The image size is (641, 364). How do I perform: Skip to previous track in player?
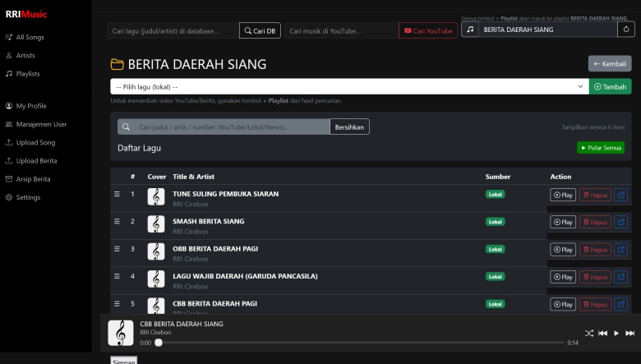(602, 333)
